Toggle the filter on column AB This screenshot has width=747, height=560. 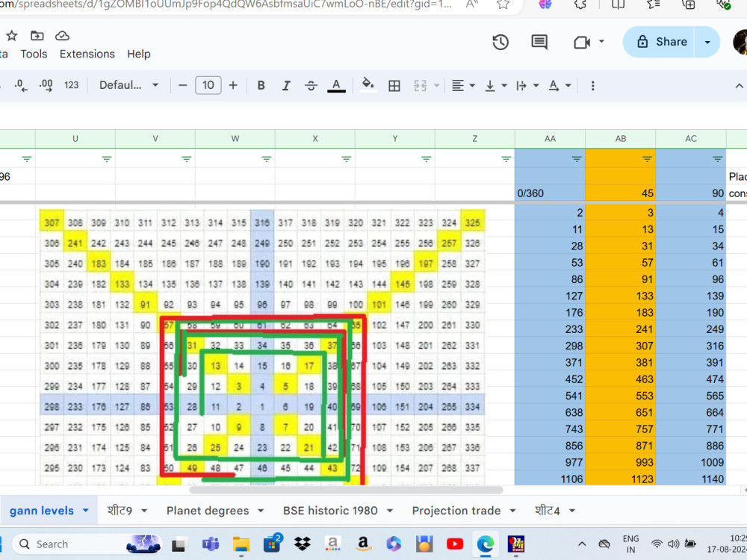pos(647,159)
